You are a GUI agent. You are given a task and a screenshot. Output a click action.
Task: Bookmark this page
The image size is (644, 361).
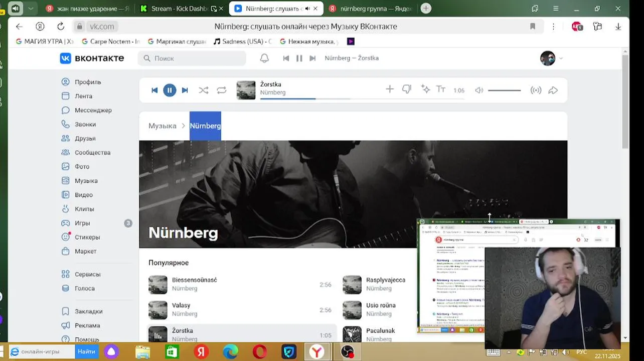tap(533, 27)
